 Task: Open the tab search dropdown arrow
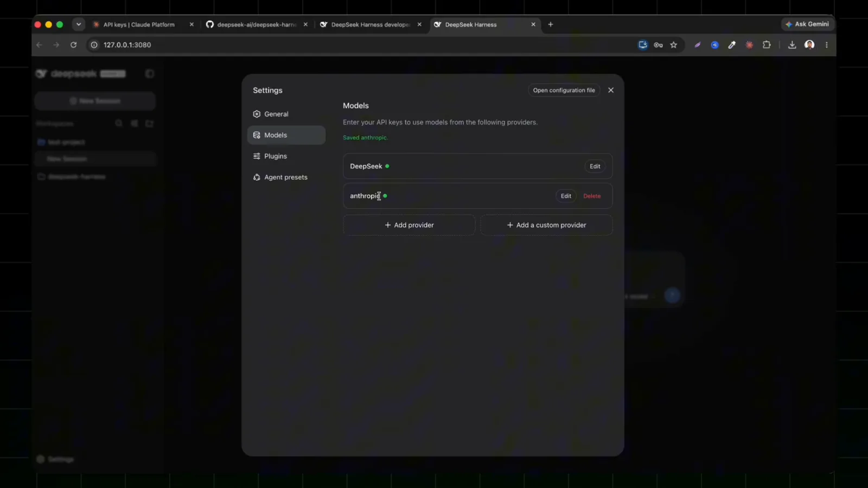[79, 24]
